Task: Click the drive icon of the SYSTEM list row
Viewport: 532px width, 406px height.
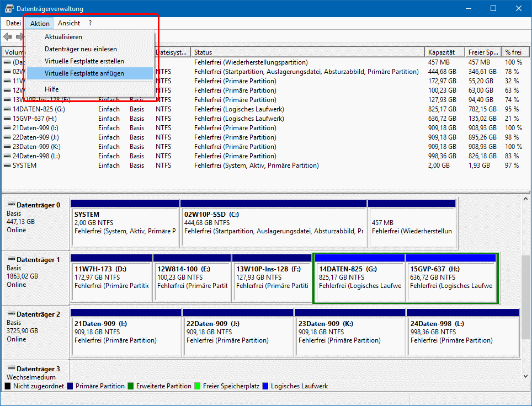Action: point(7,165)
